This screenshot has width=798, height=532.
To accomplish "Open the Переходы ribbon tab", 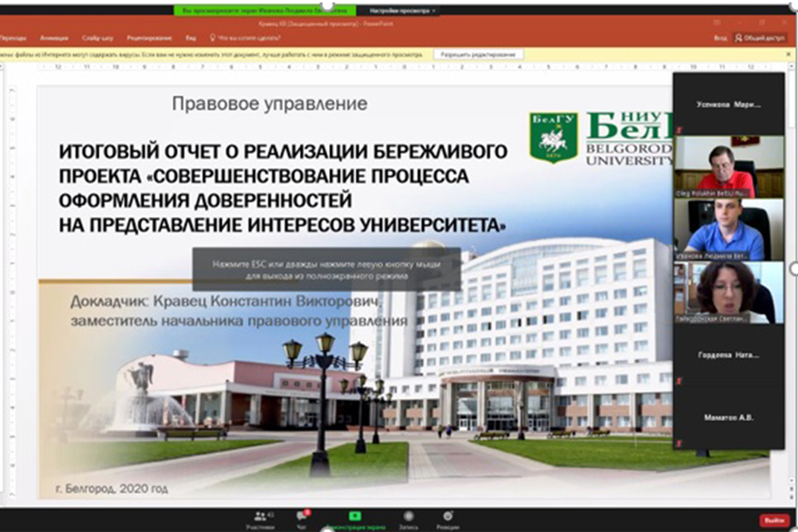I will click(x=14, y=37).
